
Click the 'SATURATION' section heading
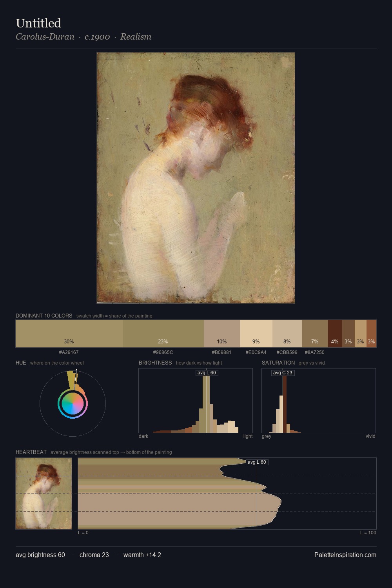pos(278,363)
